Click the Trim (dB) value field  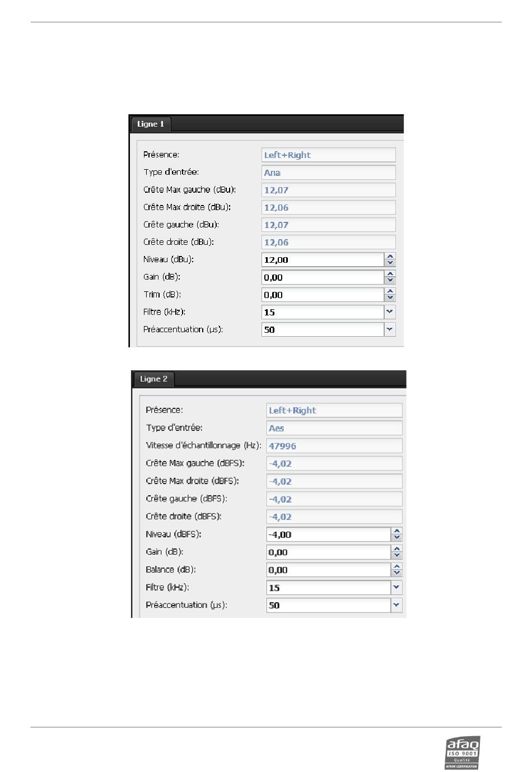point(323,295)
